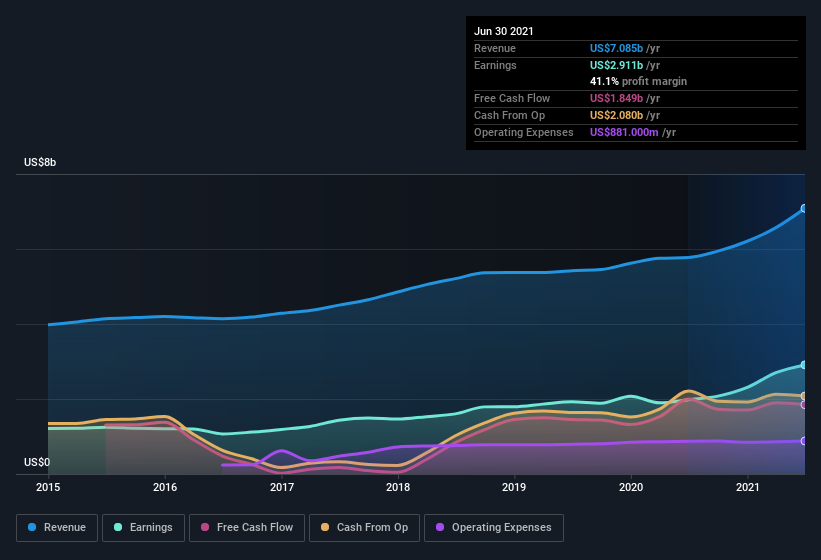The image size is (821, 560).
Task: Click the pink Free Cash Flow endpoint marker
Action: pyautogui.click(x=804, y=405)
